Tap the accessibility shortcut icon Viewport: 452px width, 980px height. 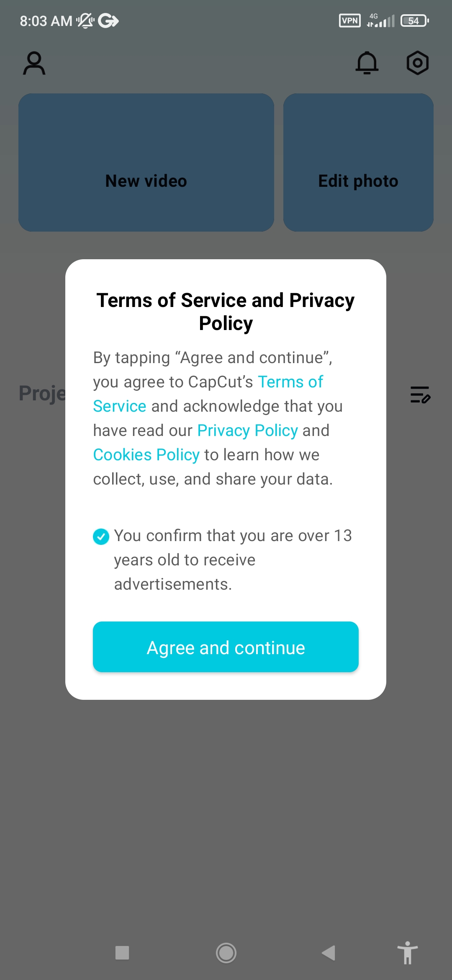pos(407,953)
